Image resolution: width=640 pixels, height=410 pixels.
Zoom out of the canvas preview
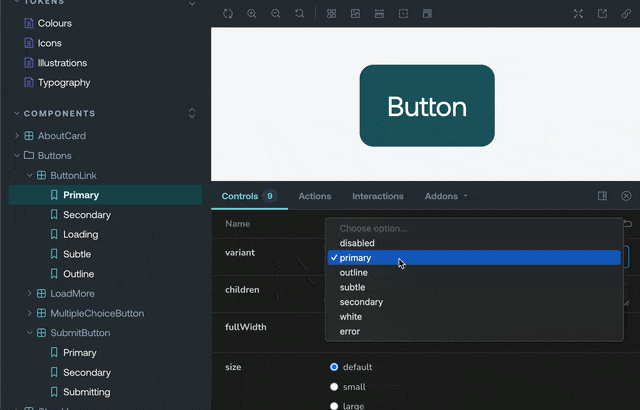276,13
